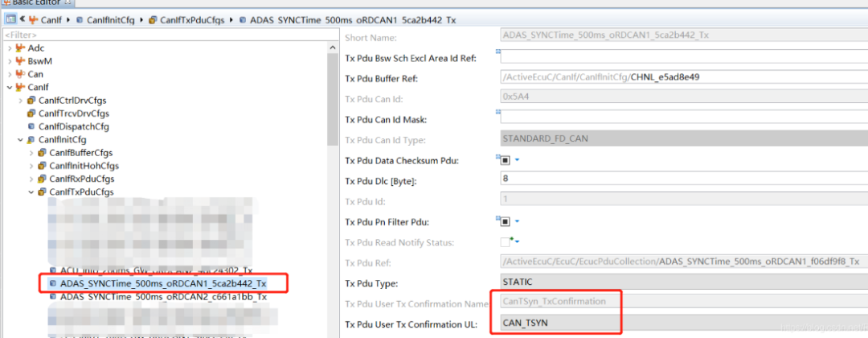Expand CanIfInitHohCfgs node
This screenshot has width=868, height=338.
(31, 166)
